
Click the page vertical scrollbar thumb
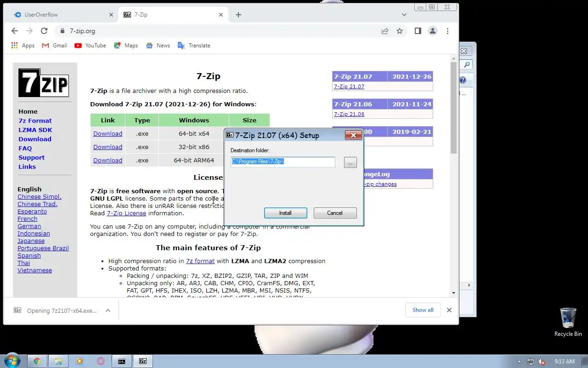tap(453, 107)
